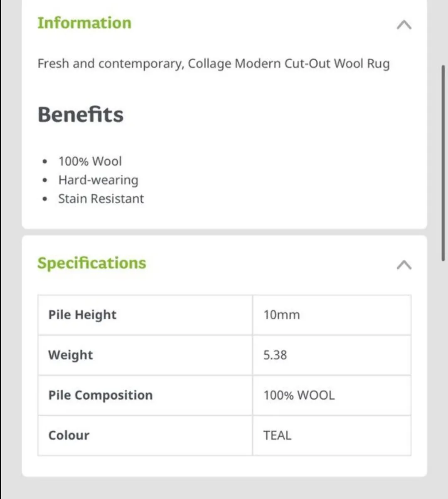Click the bullet dot before Hard-wearing
This screenshot has height=499, width=448.
click(45, 180)
